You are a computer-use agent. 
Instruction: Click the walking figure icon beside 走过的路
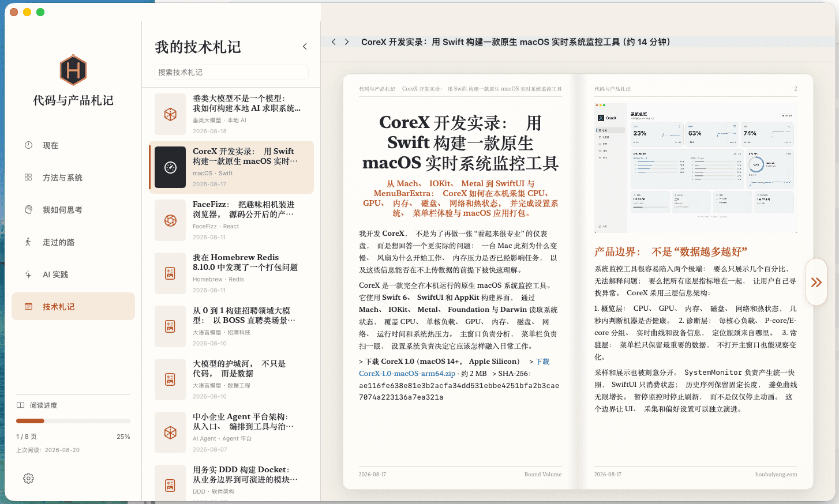coord(28,242)
